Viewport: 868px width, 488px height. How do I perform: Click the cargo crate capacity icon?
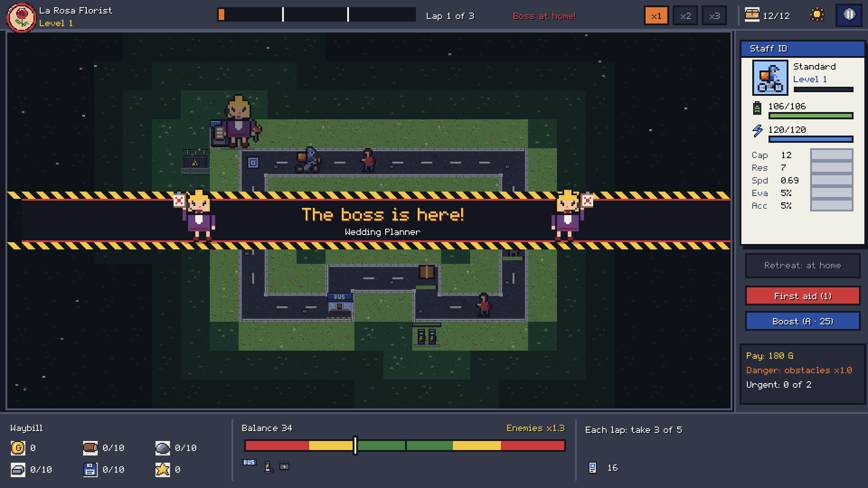[x=752, y=15]
